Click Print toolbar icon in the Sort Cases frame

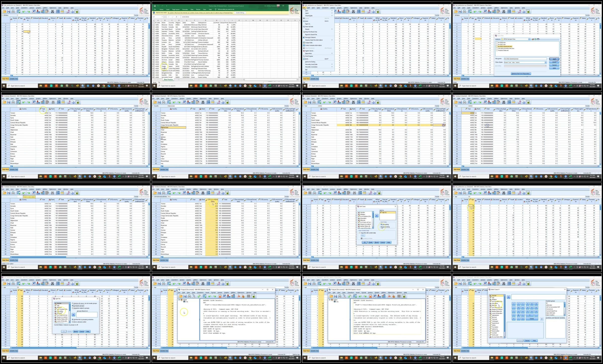pyautogui.click(x=315, y=193)
